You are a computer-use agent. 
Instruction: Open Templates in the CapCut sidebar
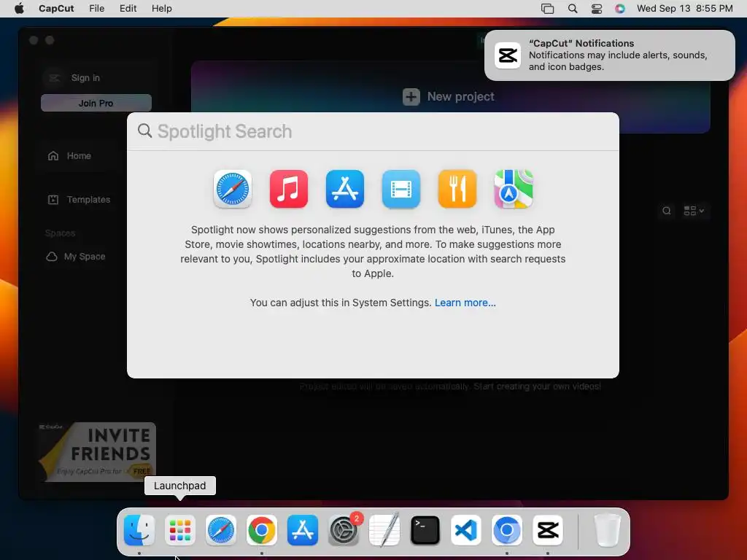(79, 200)
